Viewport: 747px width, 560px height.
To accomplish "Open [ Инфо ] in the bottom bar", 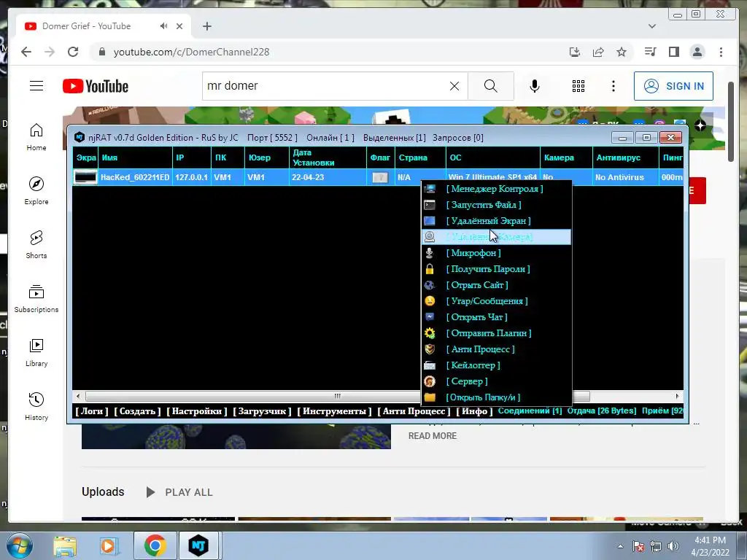I will coord(474,411).
